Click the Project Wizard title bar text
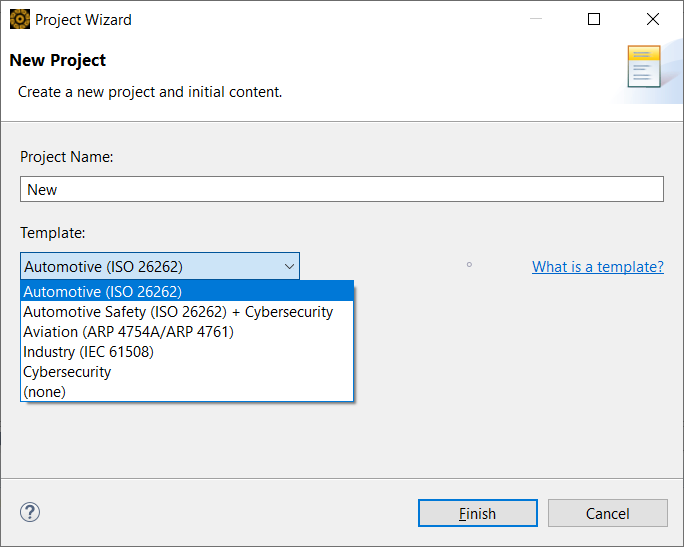684x547 pixels. [83, 19]
